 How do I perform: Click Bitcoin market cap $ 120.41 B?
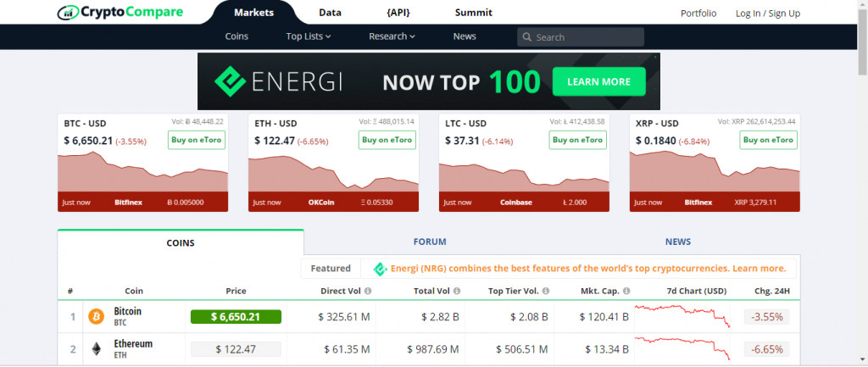tap(604, 317)
